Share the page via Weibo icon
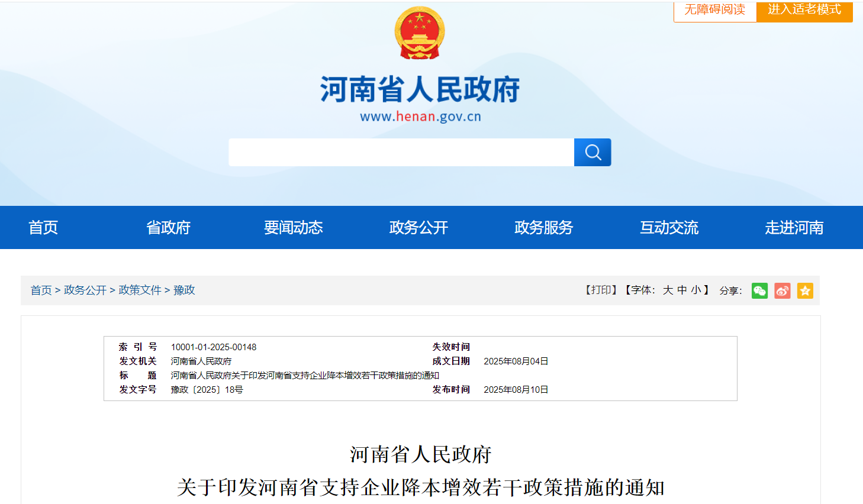Image resolution: width=863 pixels, height=504 pixels. click(x=783, y=290)
